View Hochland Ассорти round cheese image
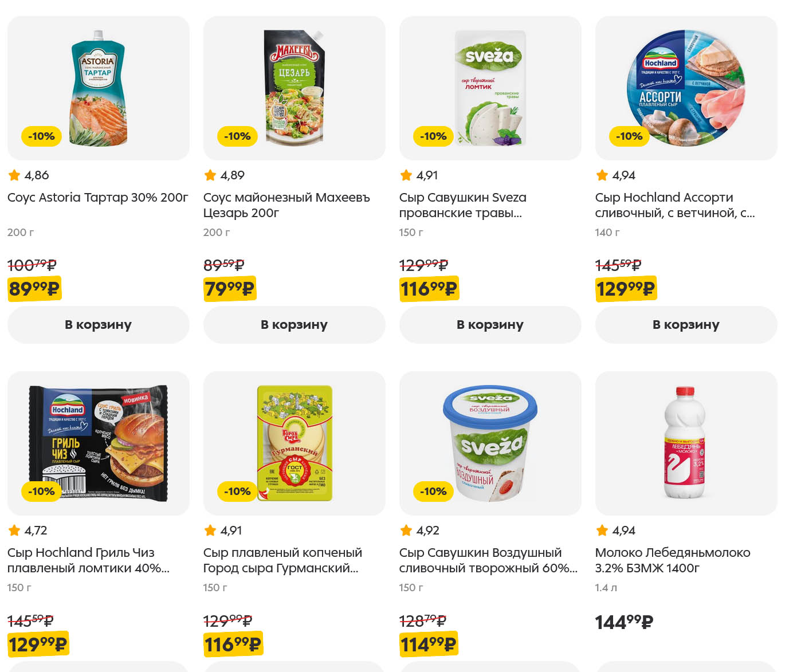 [686, 88]
